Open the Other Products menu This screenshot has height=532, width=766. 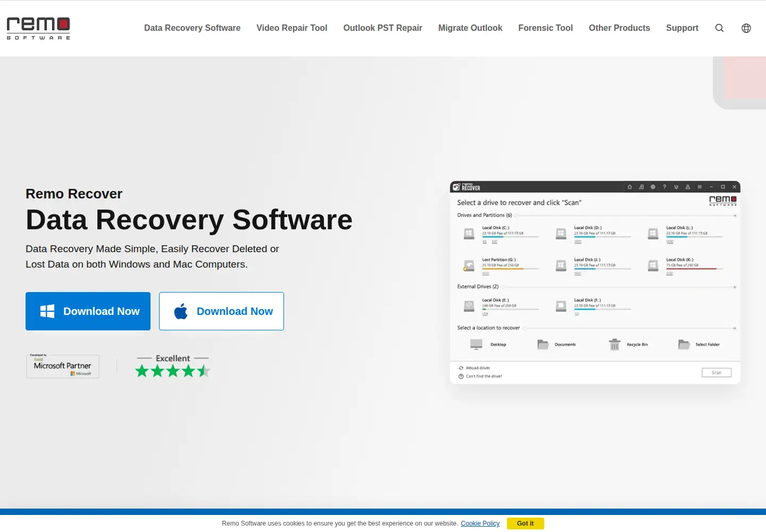619,28
